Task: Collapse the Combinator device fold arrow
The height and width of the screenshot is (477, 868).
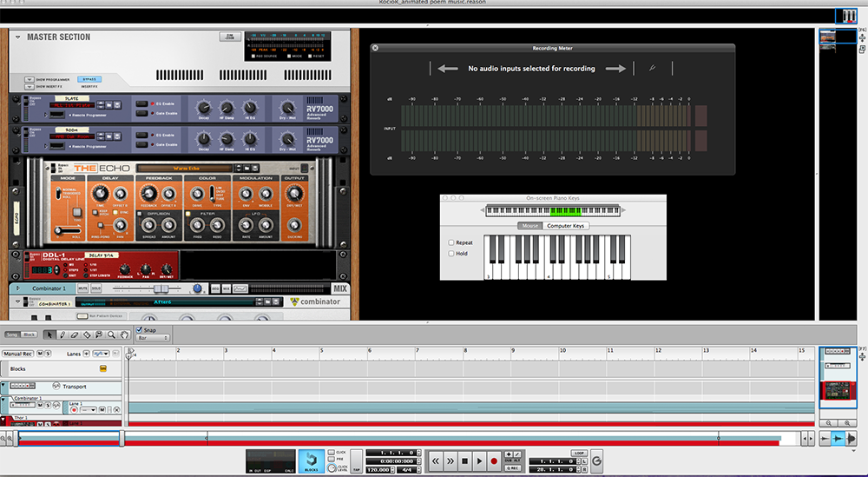Action: 17,302
